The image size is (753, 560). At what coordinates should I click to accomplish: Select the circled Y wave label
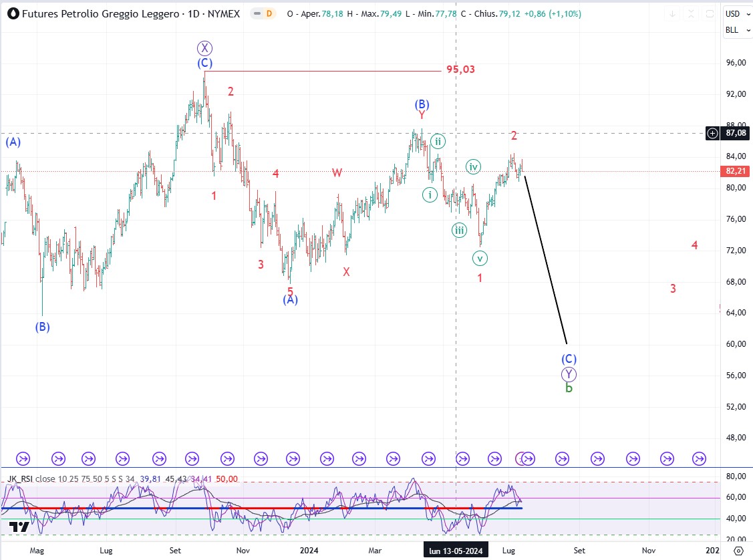pos(569,374)
